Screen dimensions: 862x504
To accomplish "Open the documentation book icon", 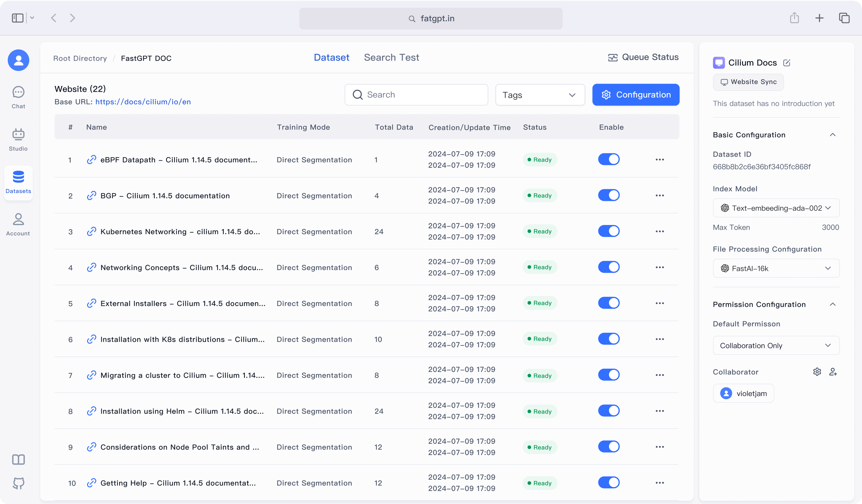I will [18, 459].
